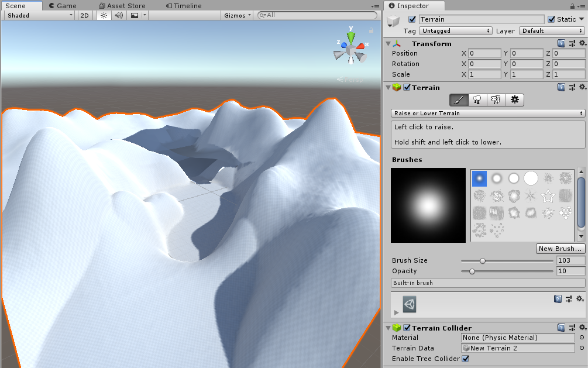Choose the star-shaped brush
Image resolution: width=588 pixels, height=368 pixels.
tap(548, 195)
